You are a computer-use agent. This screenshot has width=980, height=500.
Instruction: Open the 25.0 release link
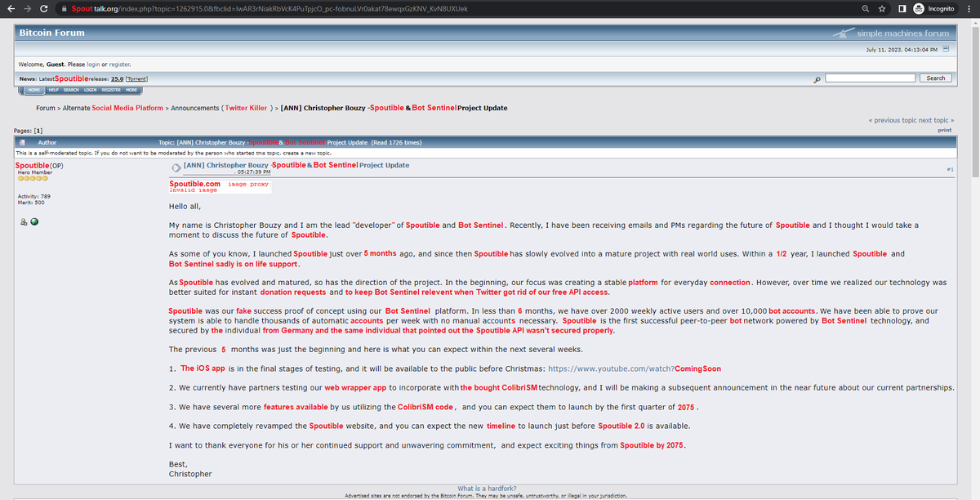click(x=117, y=78)
